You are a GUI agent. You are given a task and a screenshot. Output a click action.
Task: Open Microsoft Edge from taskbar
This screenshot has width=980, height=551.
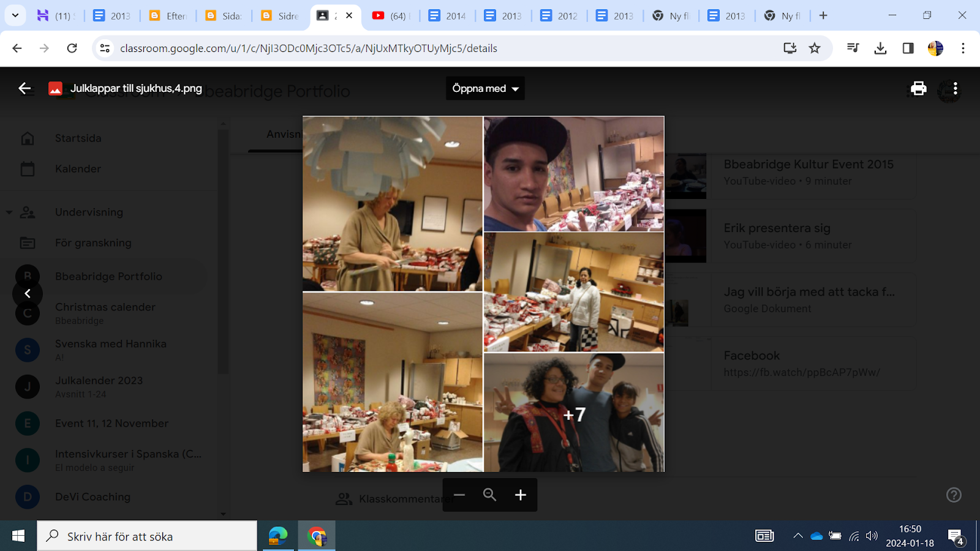(x=277, y=536)
